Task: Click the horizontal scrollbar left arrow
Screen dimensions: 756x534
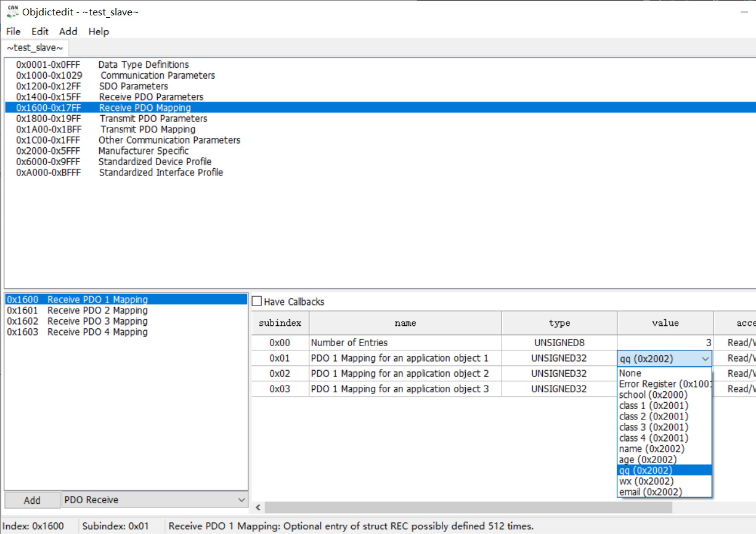Action: tap(259, 508)
